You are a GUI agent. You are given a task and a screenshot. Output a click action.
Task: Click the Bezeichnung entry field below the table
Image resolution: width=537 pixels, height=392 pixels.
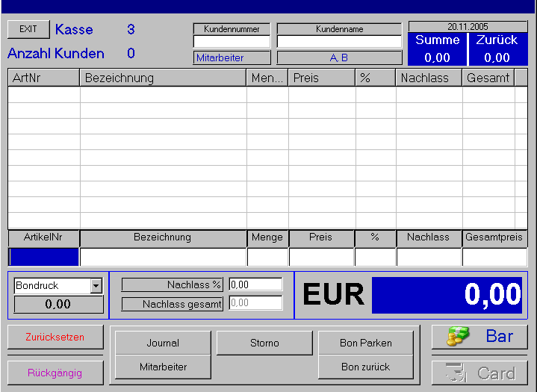coord(163,257)
